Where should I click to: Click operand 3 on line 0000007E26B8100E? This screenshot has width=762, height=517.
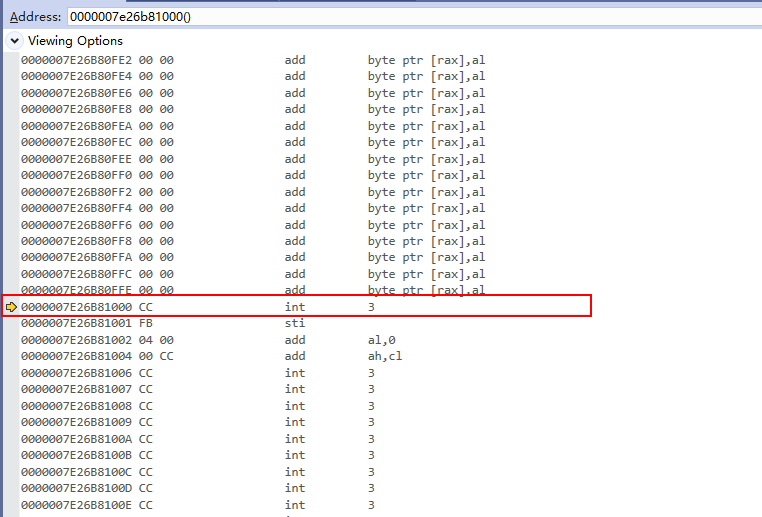(371, 505)
